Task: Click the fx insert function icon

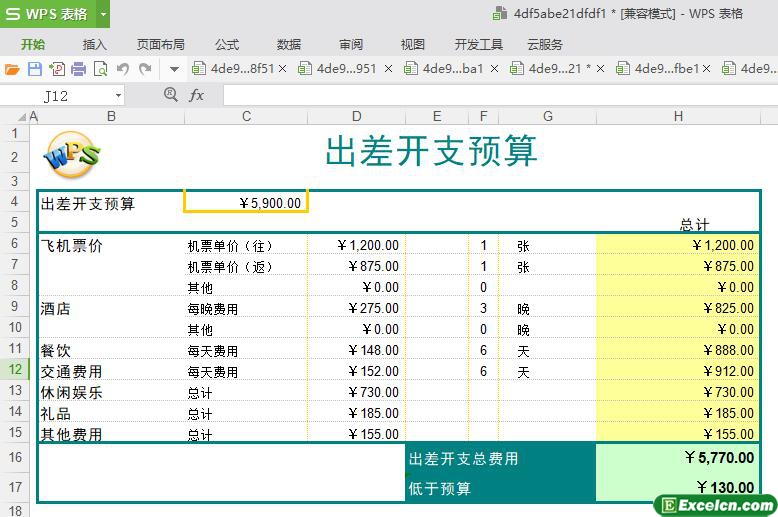Action: click(197, 95)
